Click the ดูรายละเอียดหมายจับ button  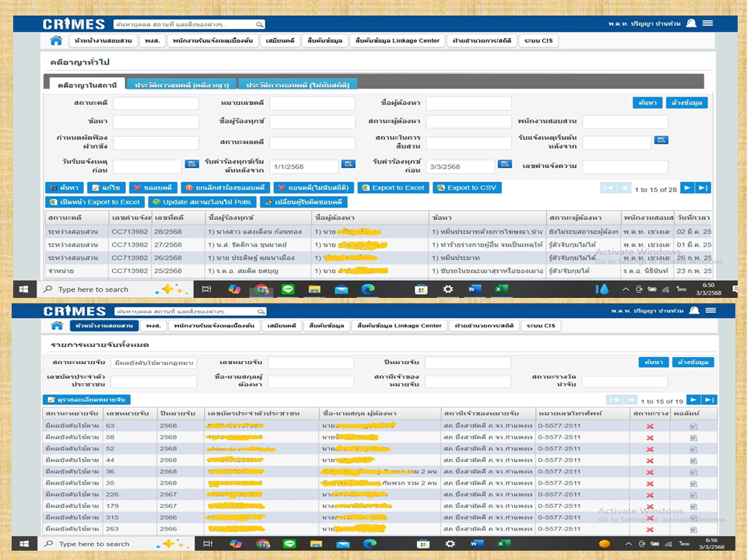[87, 400]
